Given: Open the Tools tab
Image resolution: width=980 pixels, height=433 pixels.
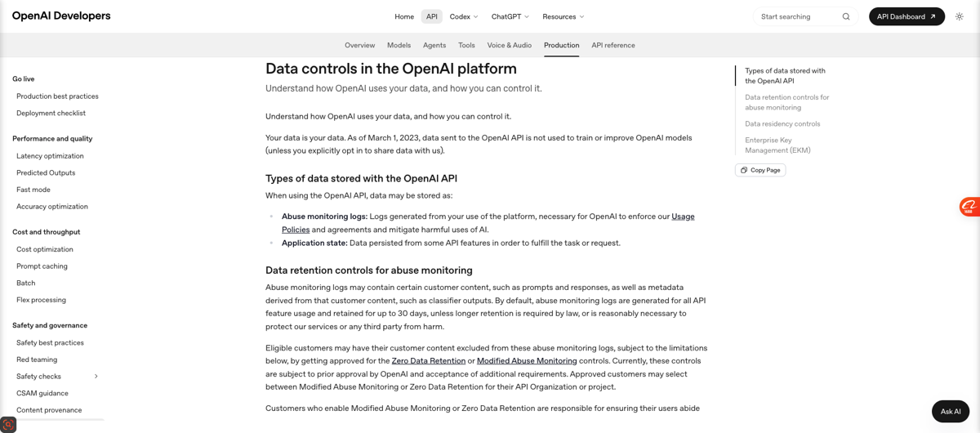Looking at the screenshot, I should tap(466, 45).
